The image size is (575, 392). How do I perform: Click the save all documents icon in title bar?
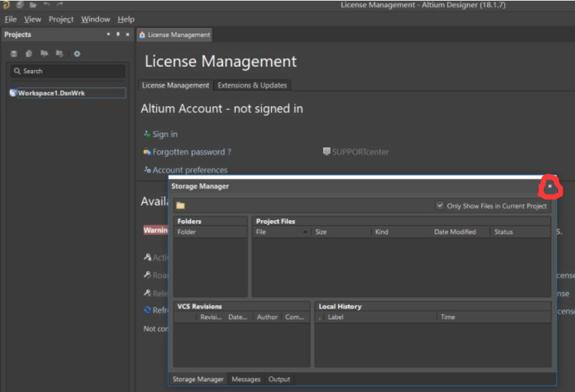(20, 5)
